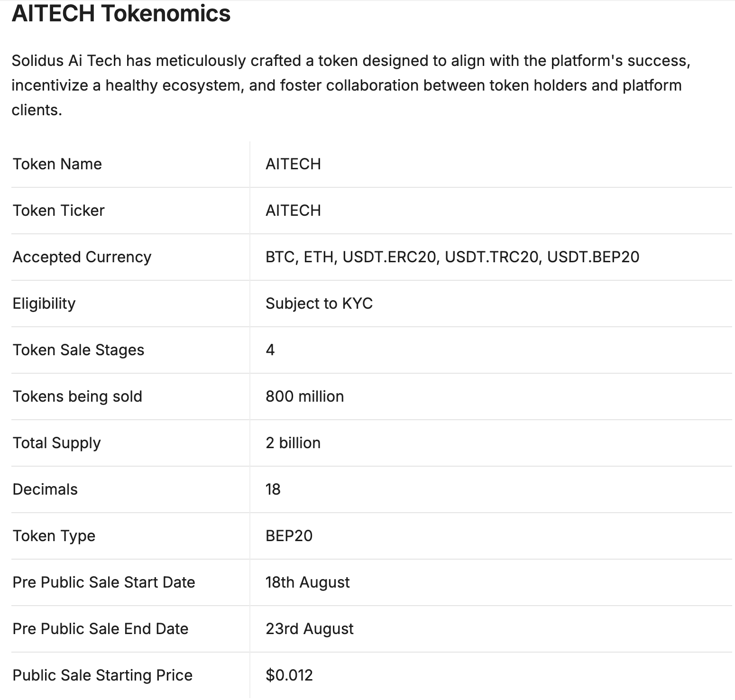Click the AITECH Tokenomics heading
This screenshot has width=735, height=700.
coord(121,13)
